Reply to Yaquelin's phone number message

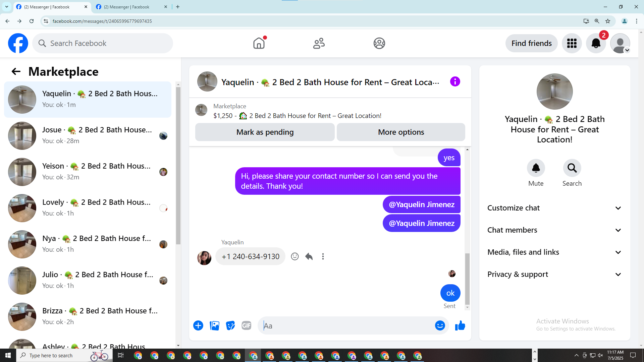309,256
